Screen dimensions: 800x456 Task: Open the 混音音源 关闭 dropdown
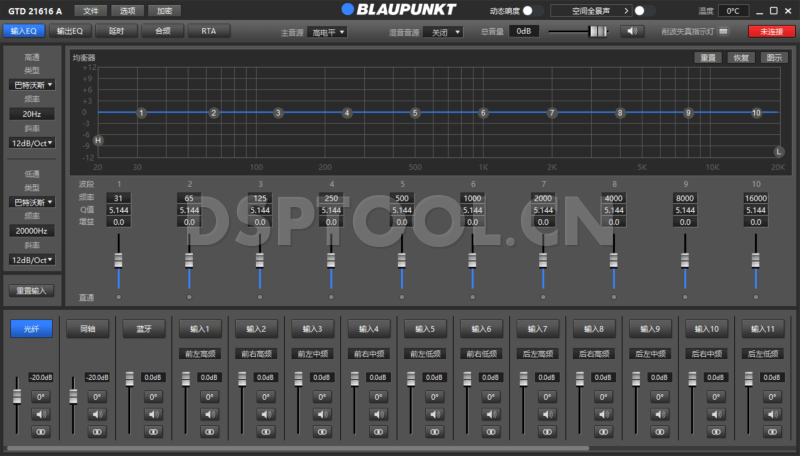point(443,32)
